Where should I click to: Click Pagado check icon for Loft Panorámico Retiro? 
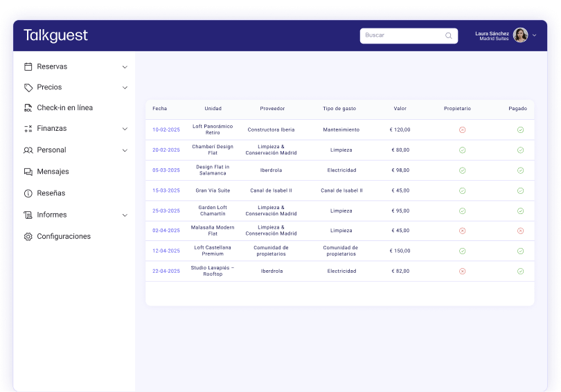[x=520, y=130]
